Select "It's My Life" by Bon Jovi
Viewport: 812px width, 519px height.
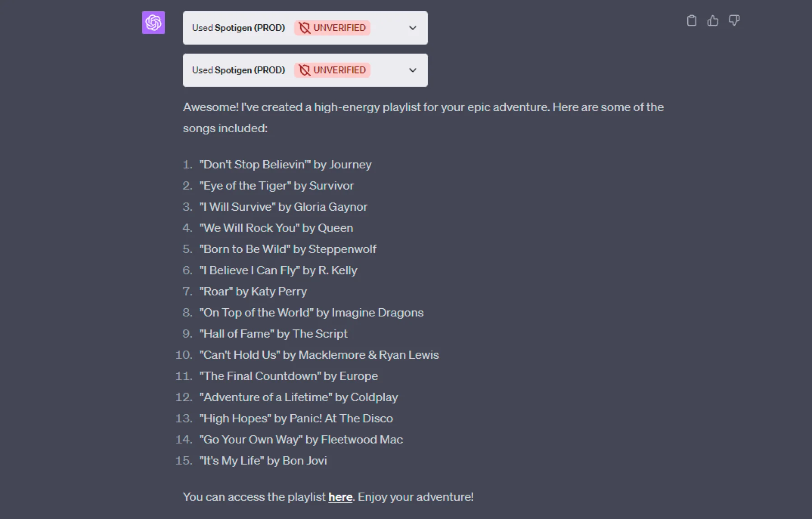click(263, 461)
